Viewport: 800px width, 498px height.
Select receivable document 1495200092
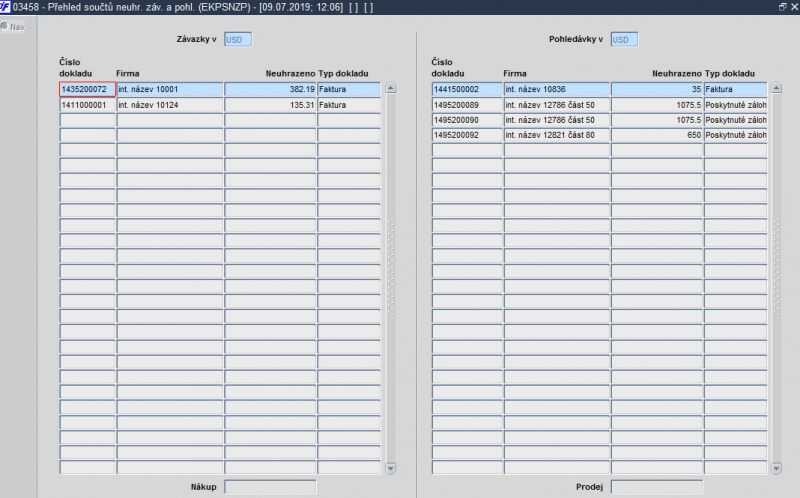coord(467,135)
